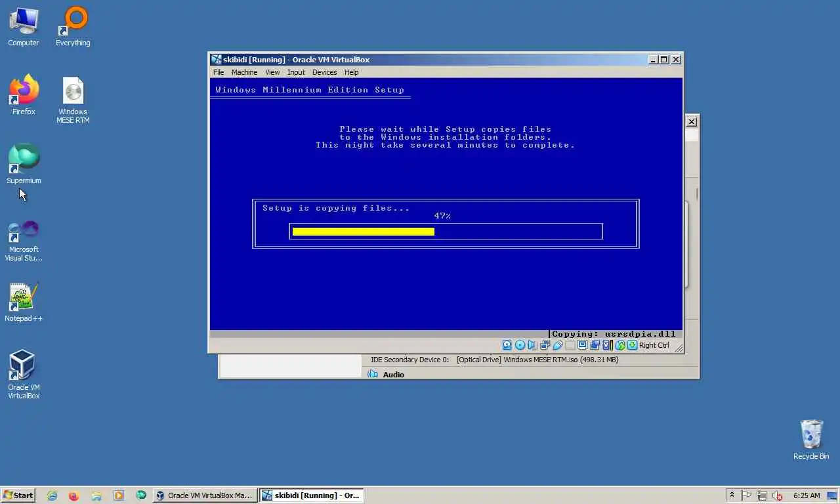
Task: Launch Supermium from the taskbar quick launch
Action: (x=140, y=495)
